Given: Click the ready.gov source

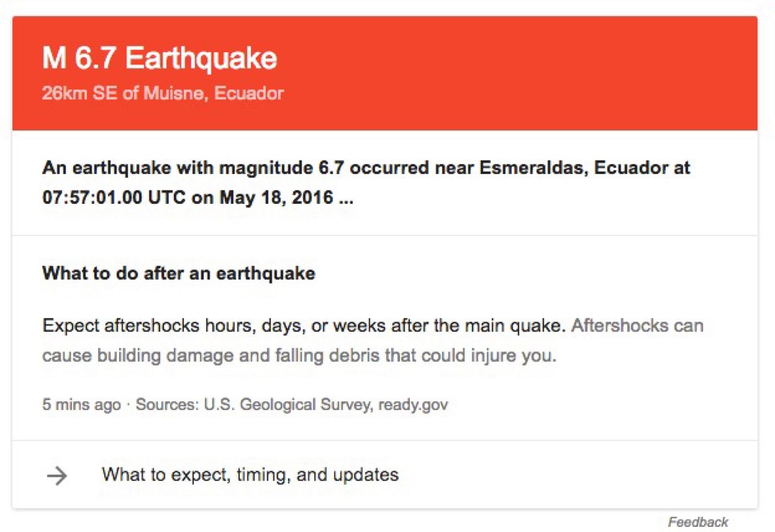Looking at the screenshot, I should pyautogui.click(x=413, y=404).
